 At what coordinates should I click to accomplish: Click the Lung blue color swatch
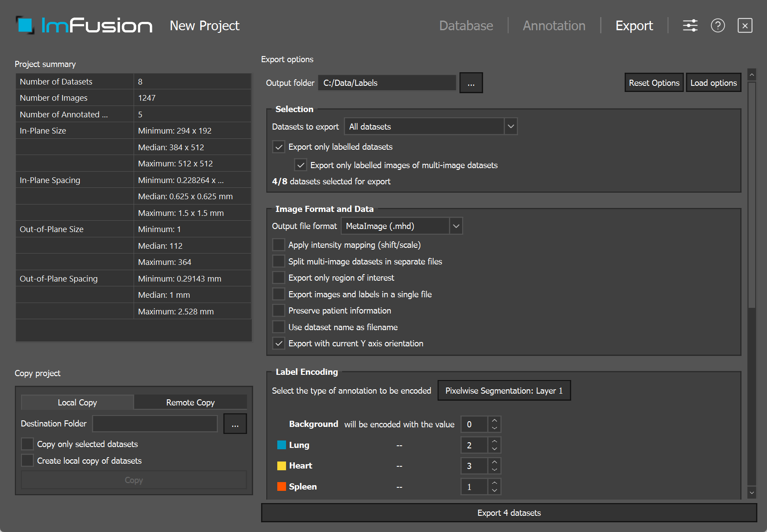(282, 445)
